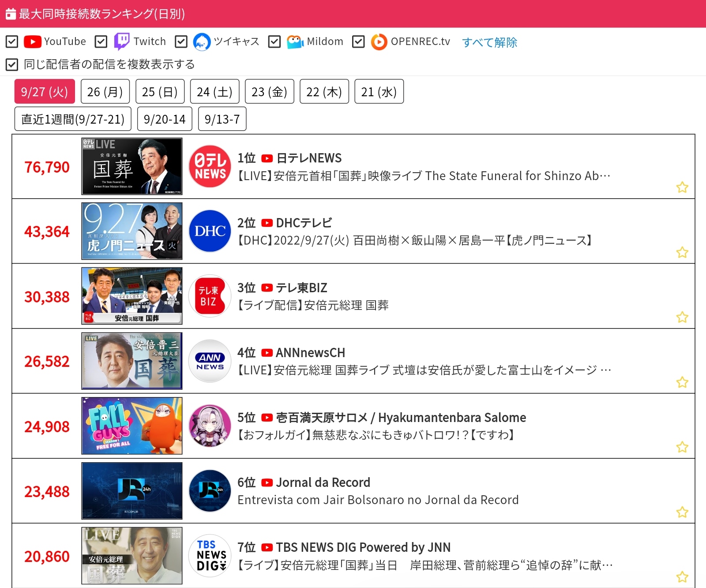Disable the OPENREC.tv filter checkbox
The image size is (706, 588).
pos(358,42)
